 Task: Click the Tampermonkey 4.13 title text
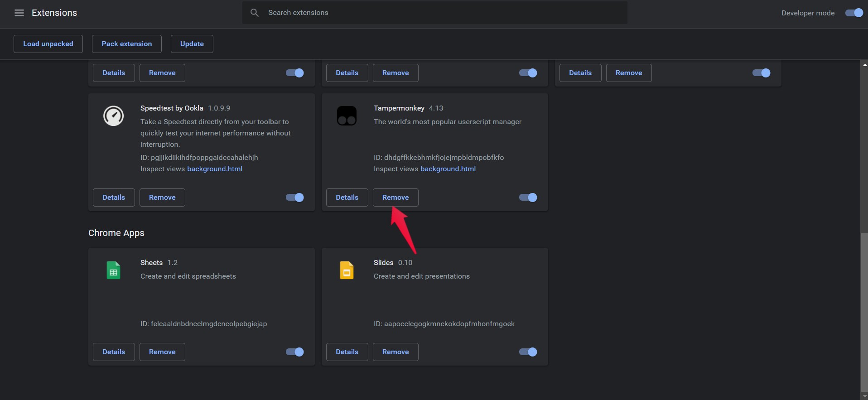[408, 108]
